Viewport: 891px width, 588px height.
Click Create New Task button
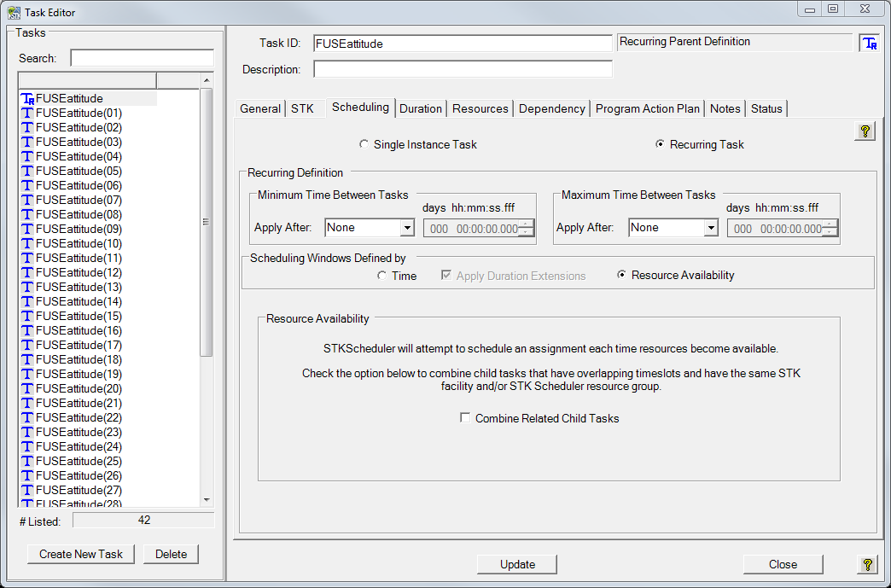coord(81,554)
